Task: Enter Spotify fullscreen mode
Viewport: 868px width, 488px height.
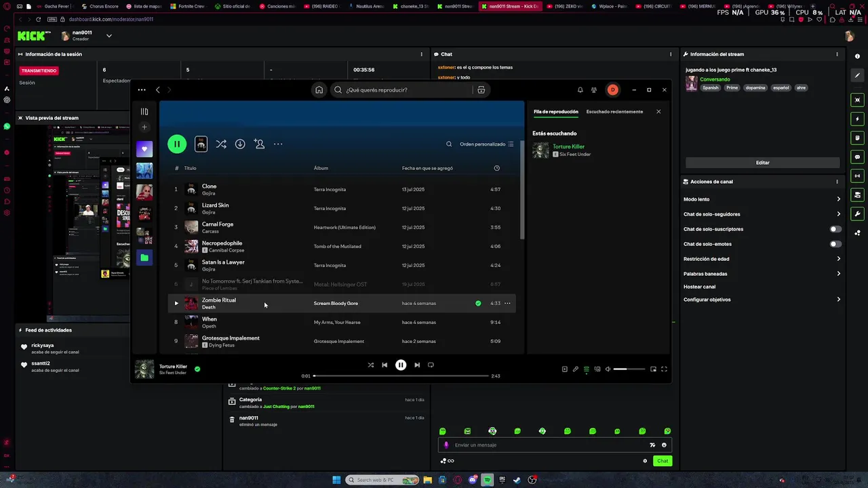Action: (x=664, y=369)
